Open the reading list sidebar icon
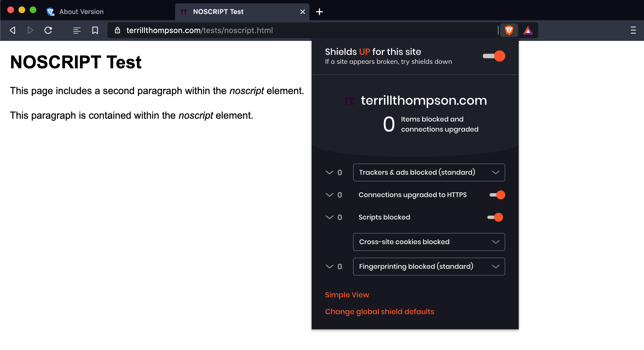This screenshot has width=644, height=350. pyautogui.click(x=76, y=30)
